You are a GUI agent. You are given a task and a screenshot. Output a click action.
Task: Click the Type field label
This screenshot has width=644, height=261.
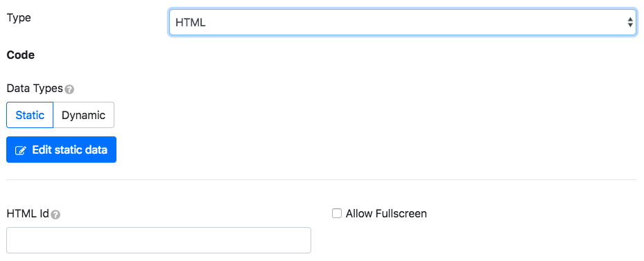point(19,18)
